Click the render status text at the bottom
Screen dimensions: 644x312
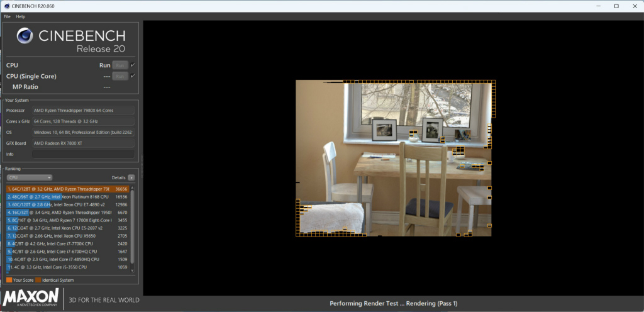394,303
